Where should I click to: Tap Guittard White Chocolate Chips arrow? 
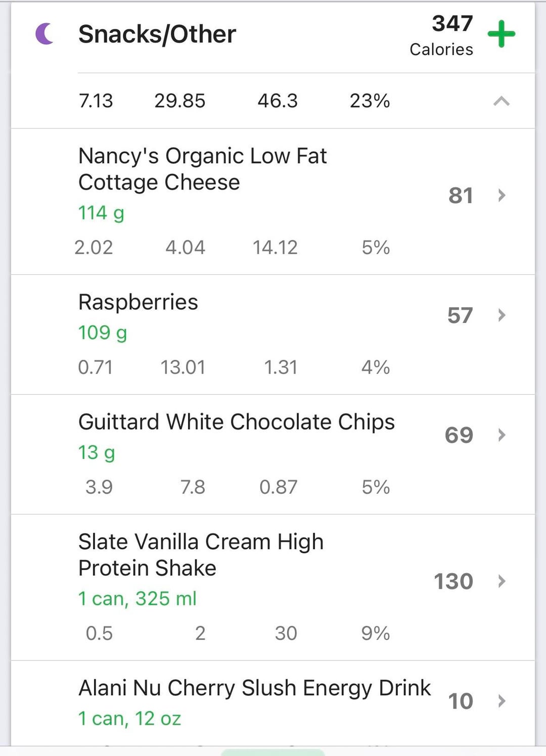(502, 435)
